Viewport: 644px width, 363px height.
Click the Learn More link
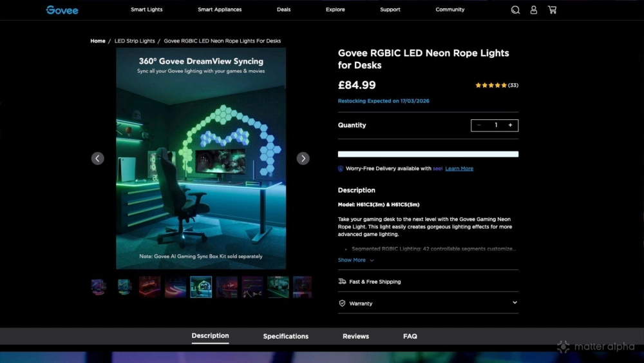(459, 169)
